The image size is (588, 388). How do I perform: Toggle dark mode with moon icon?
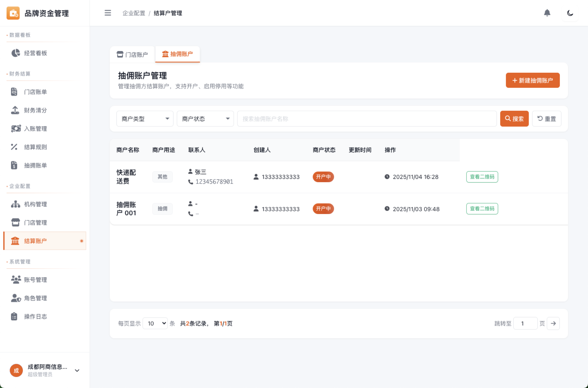click(570, 13)
